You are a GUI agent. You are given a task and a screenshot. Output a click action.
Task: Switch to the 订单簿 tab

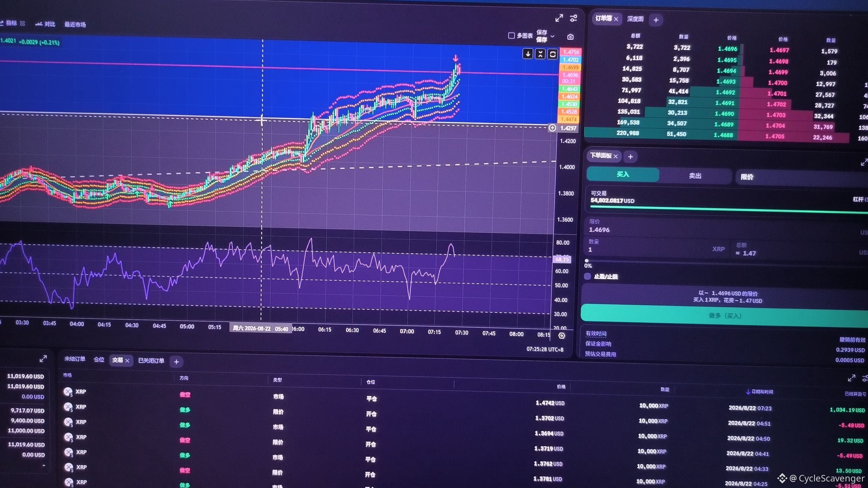coord(603,18)
